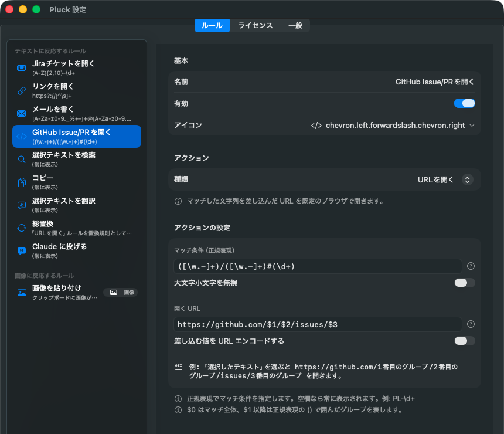The width and height of the screenshot is (504, 434).
Task: Click the translate bubble icon for 選択テキストを翻訳
Action: point(22,205)
